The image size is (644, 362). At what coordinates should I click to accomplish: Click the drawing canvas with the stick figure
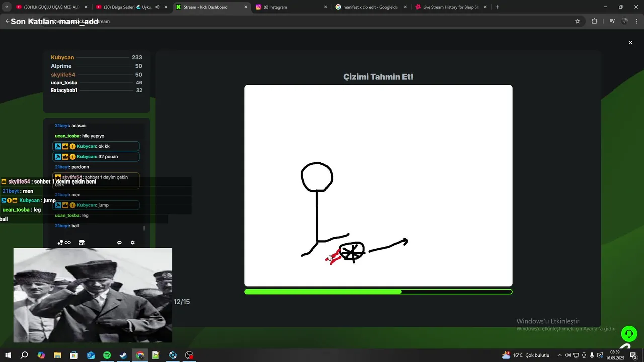[378, 186]
